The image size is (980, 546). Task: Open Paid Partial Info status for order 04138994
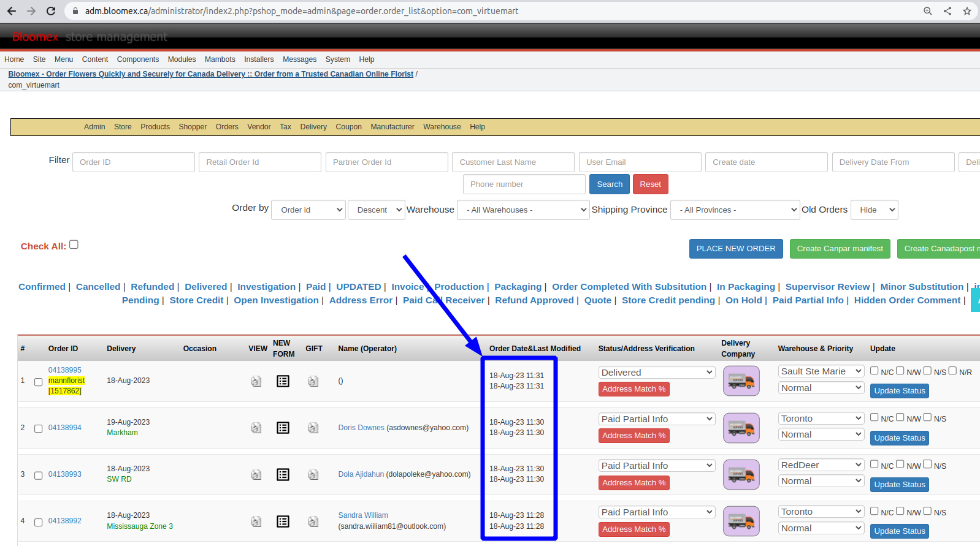click(x=657, y=419)
